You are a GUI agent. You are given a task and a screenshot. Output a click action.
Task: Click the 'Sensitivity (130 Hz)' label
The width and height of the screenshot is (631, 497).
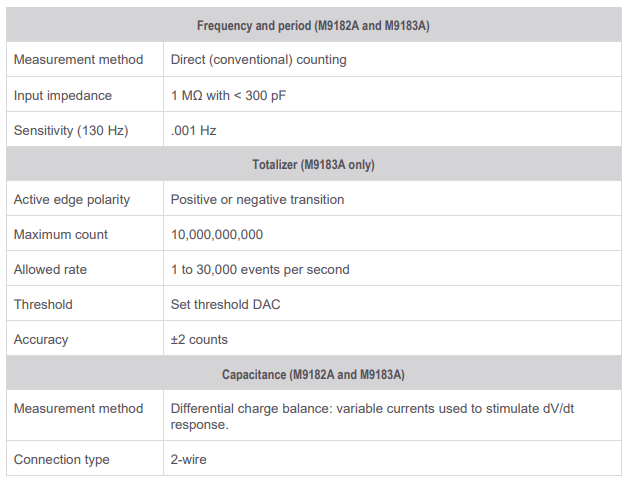71,130
